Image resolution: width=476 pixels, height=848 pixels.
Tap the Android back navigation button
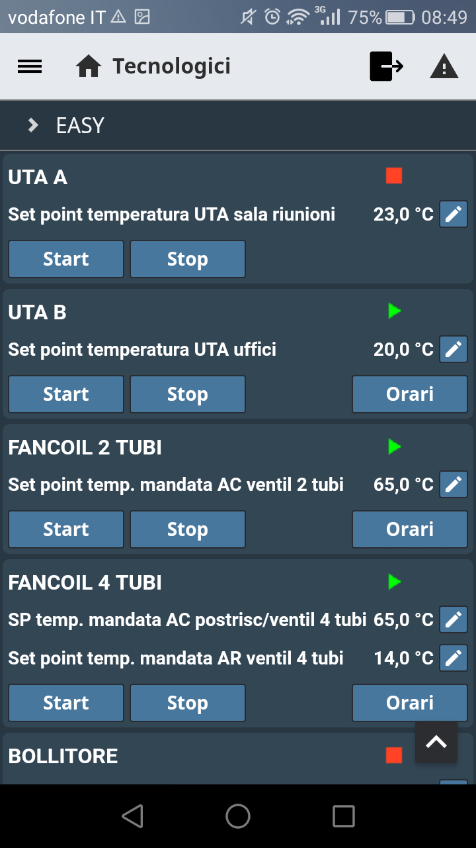pos(133,816)
